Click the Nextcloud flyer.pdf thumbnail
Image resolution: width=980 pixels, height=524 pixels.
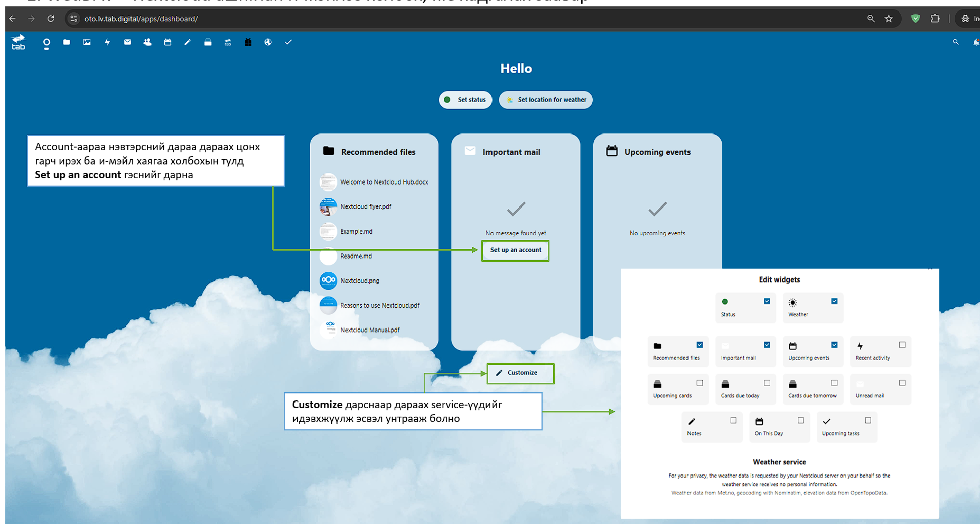click(328, 207)
